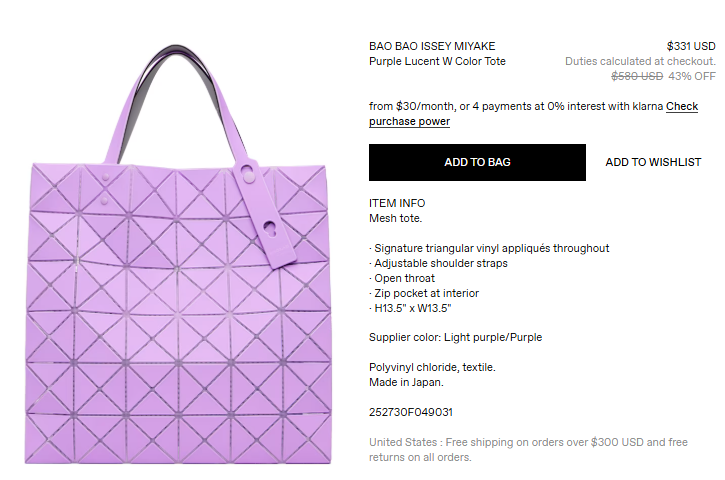Screen dimensions: 725x480
Task: Click the product code 252730F049031
Action: (411, 412)
